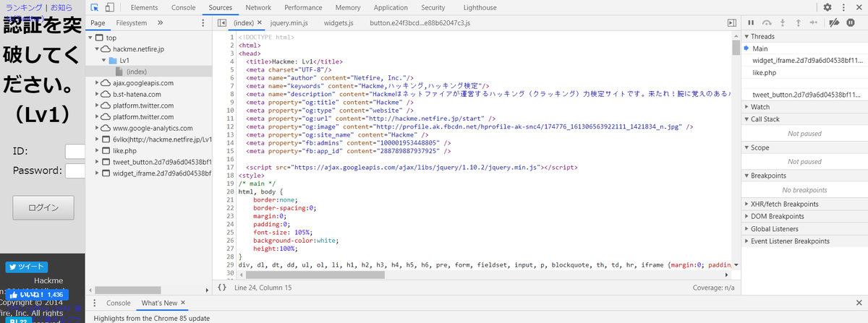Expand widget_iframe frame in file tree
Image resolution: width=868 pixels, height=323 pixels.
98,173
